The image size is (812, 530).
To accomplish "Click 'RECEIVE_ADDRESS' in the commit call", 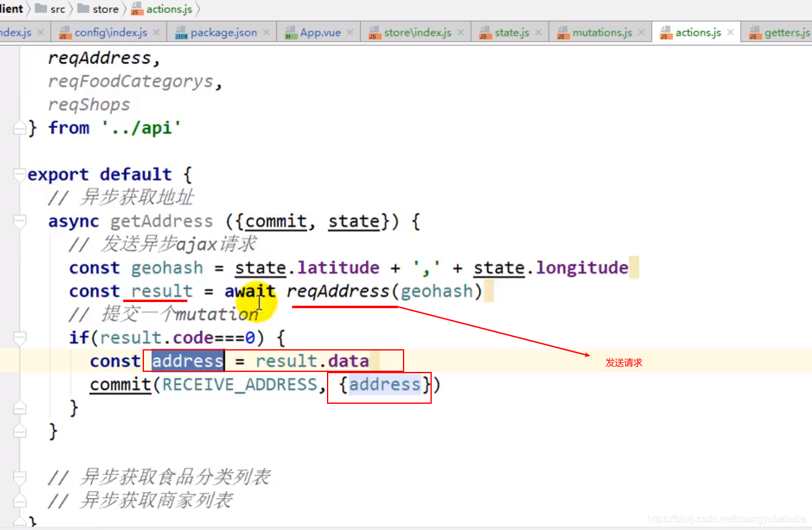I will [x=239, y=385].
